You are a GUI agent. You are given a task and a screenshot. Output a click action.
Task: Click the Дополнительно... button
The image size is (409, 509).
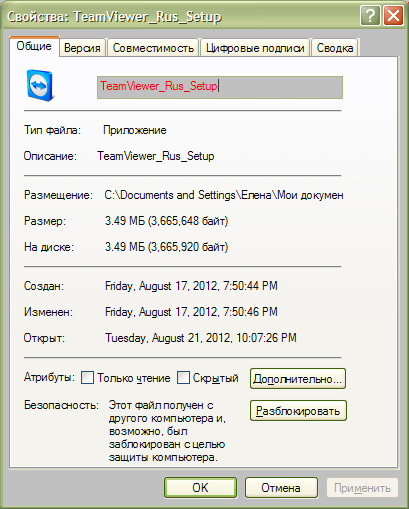298,379
